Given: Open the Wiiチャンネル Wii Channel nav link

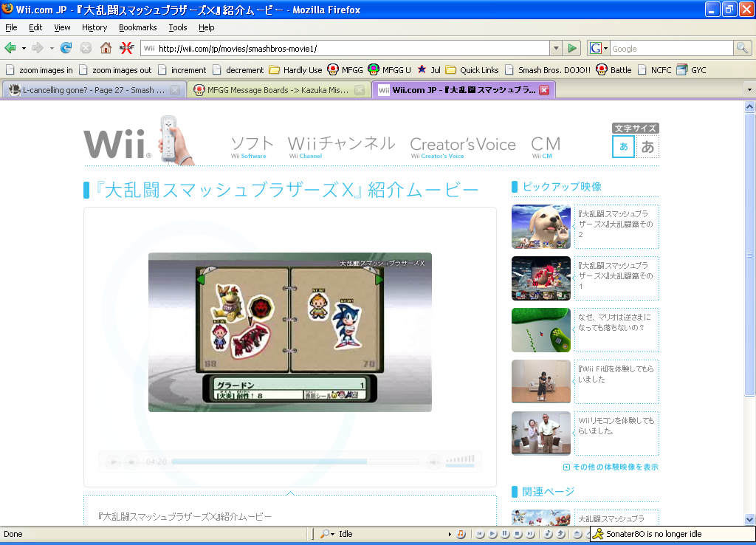Looking at the screenshot, I should [x=341, y=147].
